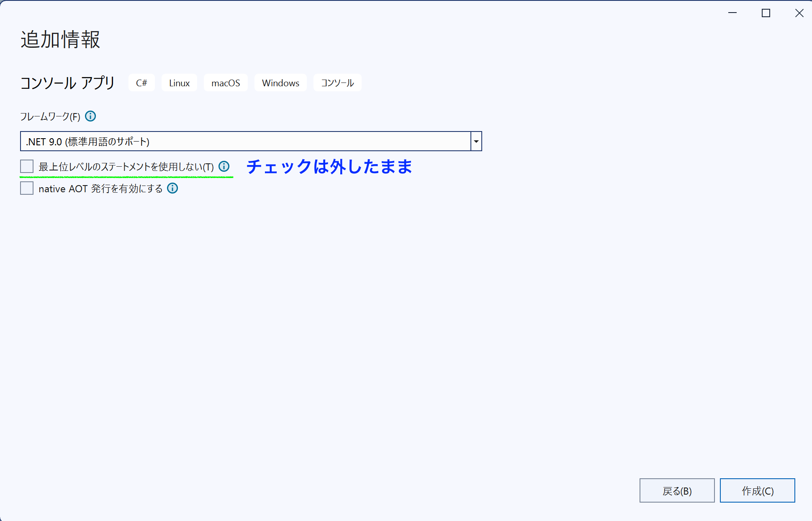Click the C# tag
The width and height of the screenshot is (812, 521).
[x=141, y=83]
